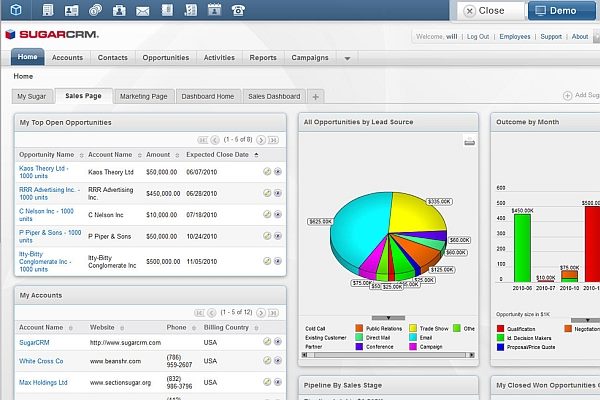
Task: Open Accounts via building icon in top bar
Action: [x=48, y=10]
